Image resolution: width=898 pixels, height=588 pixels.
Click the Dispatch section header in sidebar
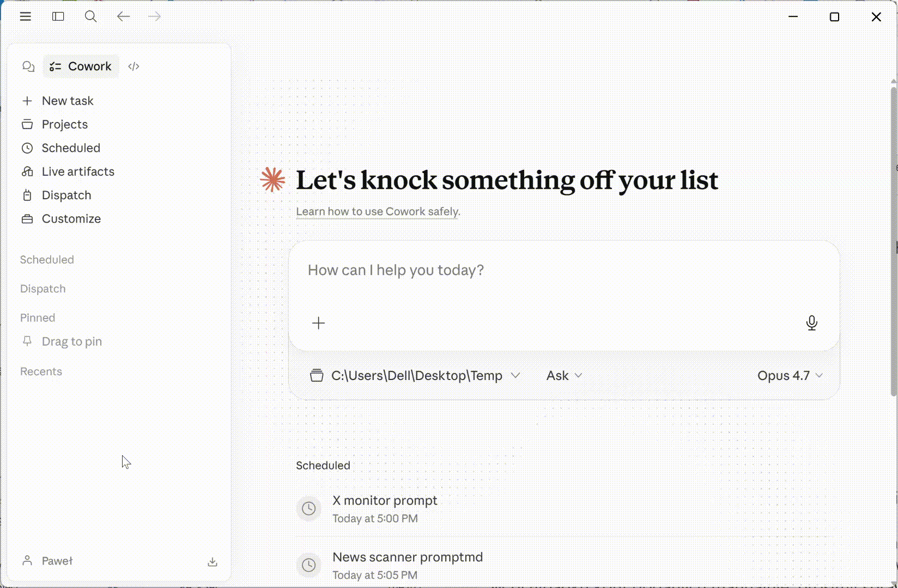(43, 289)
